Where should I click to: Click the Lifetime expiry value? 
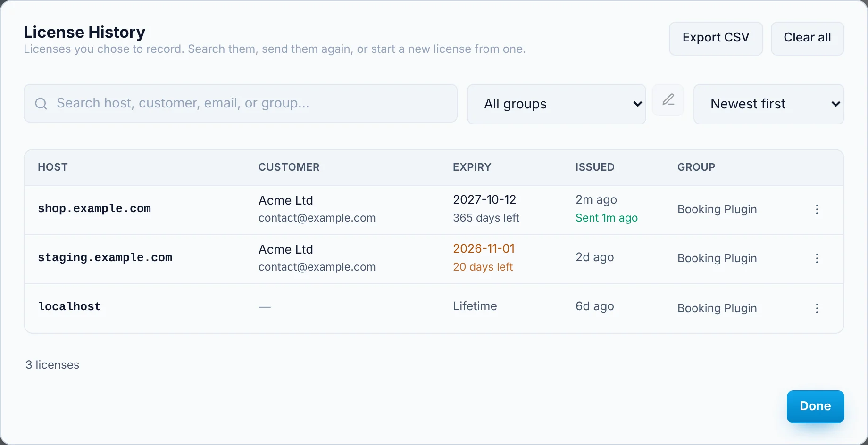(475, 306)
